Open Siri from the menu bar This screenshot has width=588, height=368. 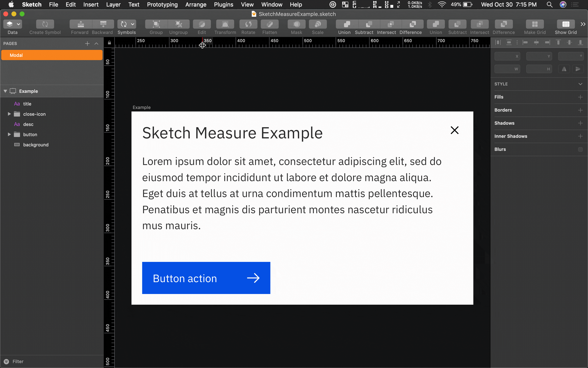[x=563, y=4]
